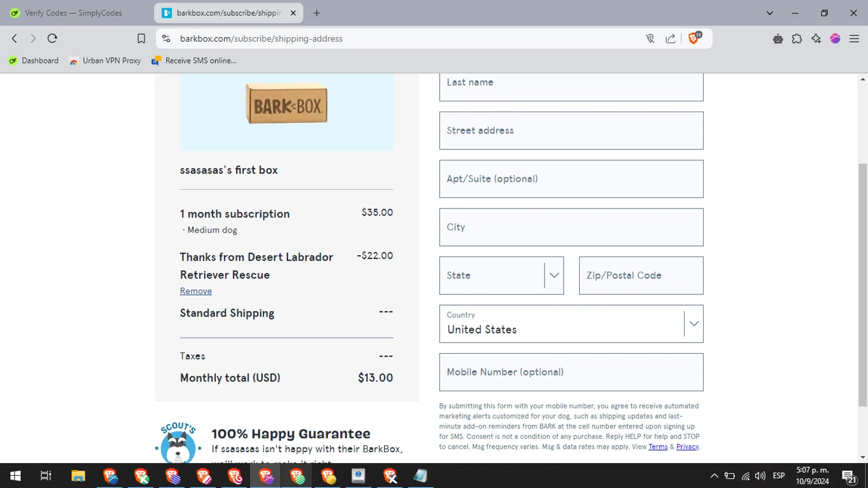
Task: Click the 'Standard Shipping' label
Action: 227,313
